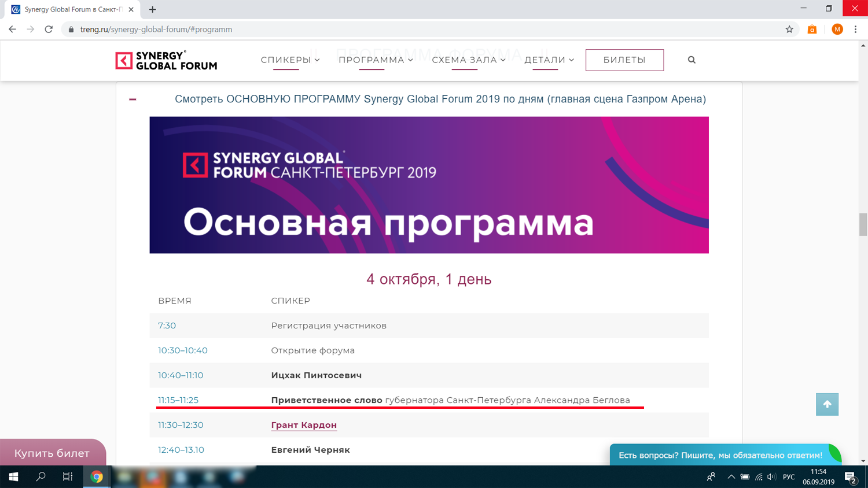Collapse the main program section minus icon
The width and height of the screenshot is (868, 488).
tap(133, 99)
